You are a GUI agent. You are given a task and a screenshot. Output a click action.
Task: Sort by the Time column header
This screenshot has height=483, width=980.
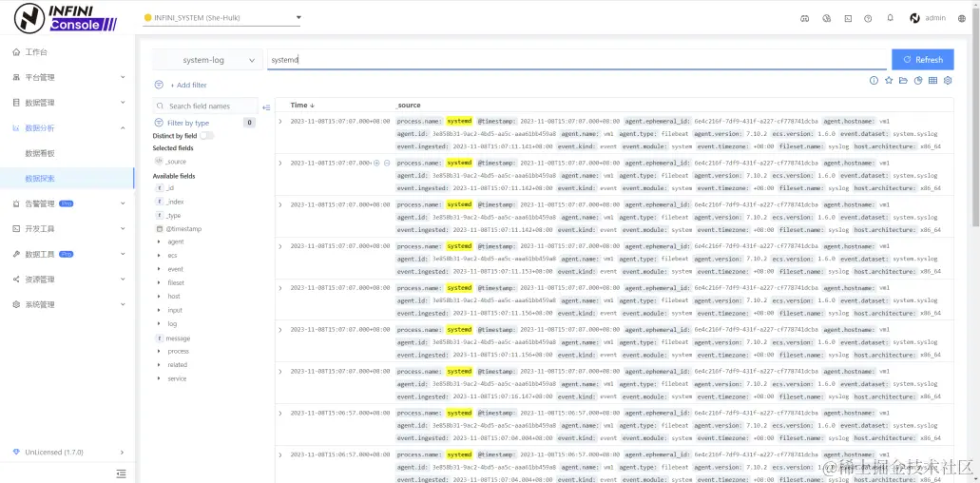[302, 105]
